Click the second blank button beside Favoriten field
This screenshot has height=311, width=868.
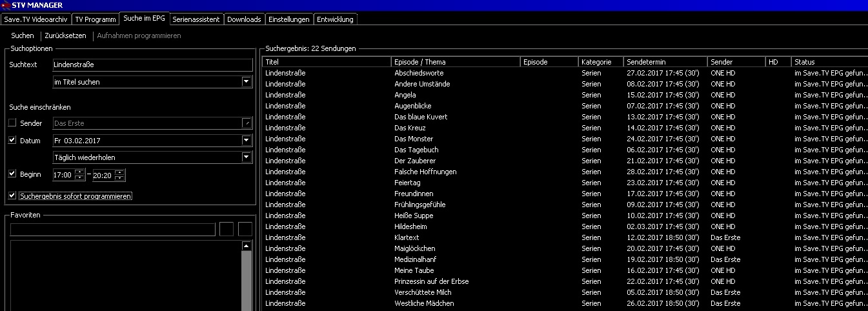(x=245, y=229)
